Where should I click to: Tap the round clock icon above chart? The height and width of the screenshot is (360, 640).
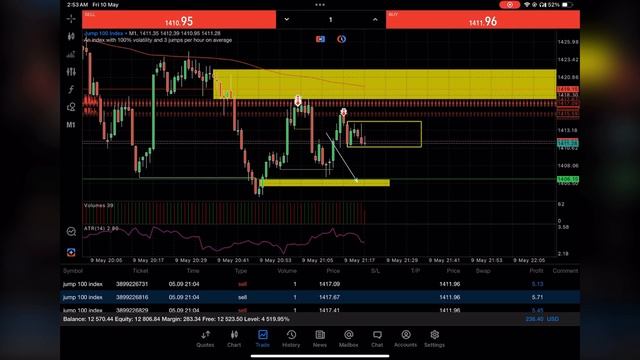(x=342, y=39)
